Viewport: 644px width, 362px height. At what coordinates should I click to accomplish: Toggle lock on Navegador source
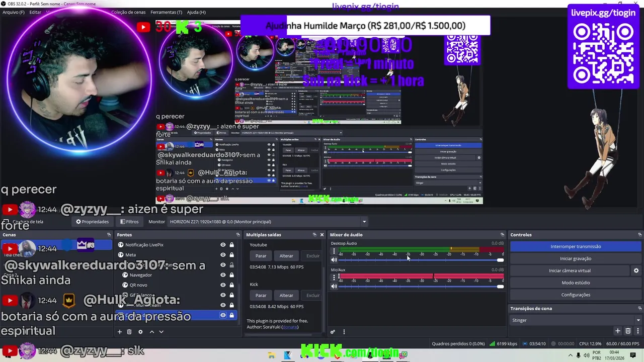click(x=231, y=275)
